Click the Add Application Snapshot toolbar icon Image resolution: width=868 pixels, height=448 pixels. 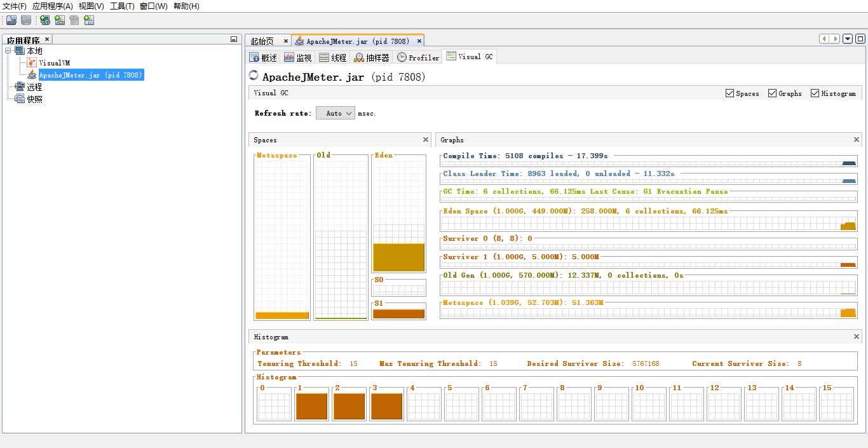[89, 20]
